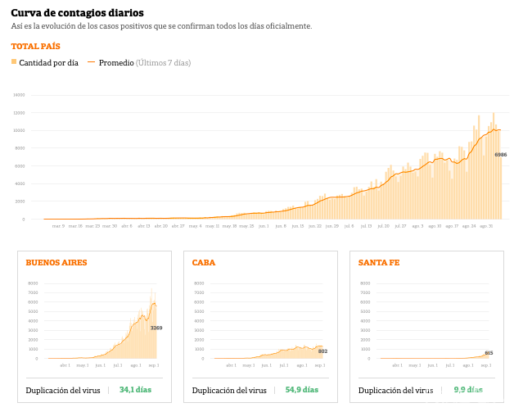Click the 9,9 días duplication value
The width and height of the screenshot is (532, 412).
pos(467,390)
